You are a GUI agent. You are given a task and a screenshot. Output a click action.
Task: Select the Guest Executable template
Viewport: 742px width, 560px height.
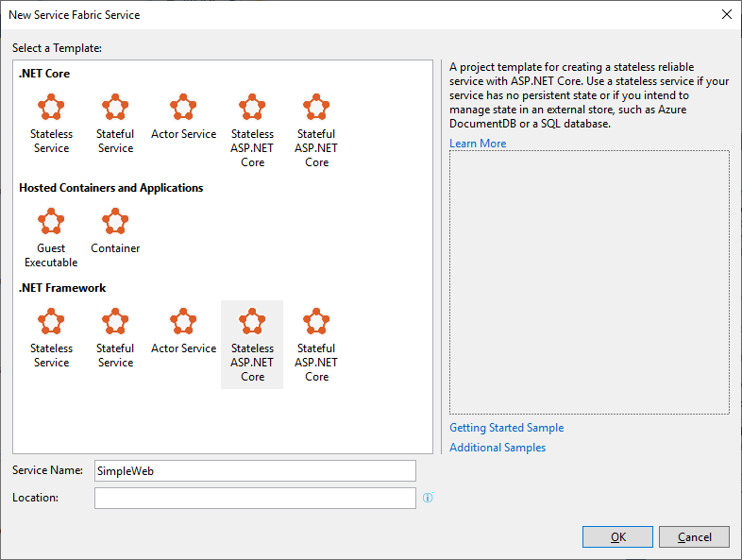(51, 238)
